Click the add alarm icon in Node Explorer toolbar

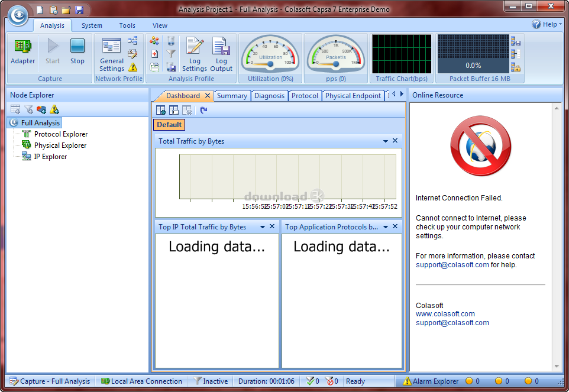(54, 109)
